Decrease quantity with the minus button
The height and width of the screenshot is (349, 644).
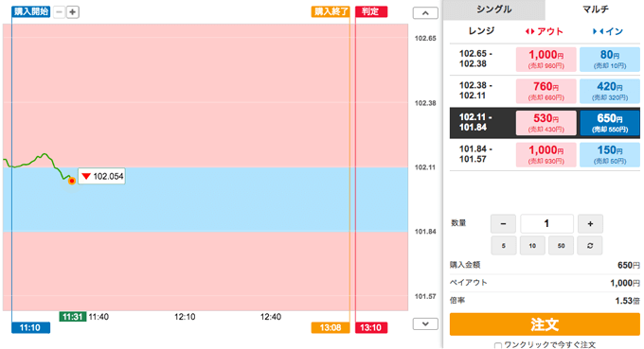(x=503, y=223)
